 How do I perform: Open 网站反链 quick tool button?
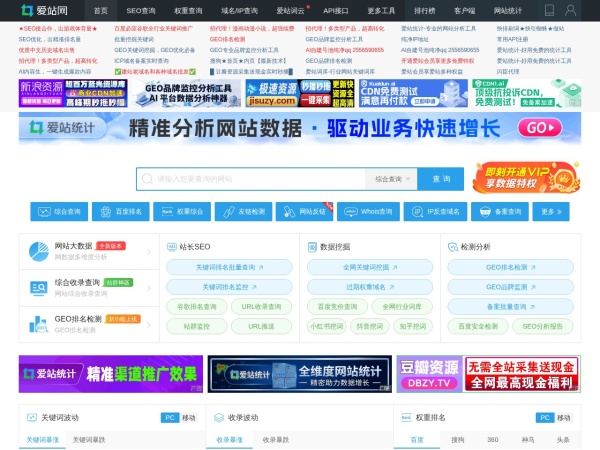(305, 212)
